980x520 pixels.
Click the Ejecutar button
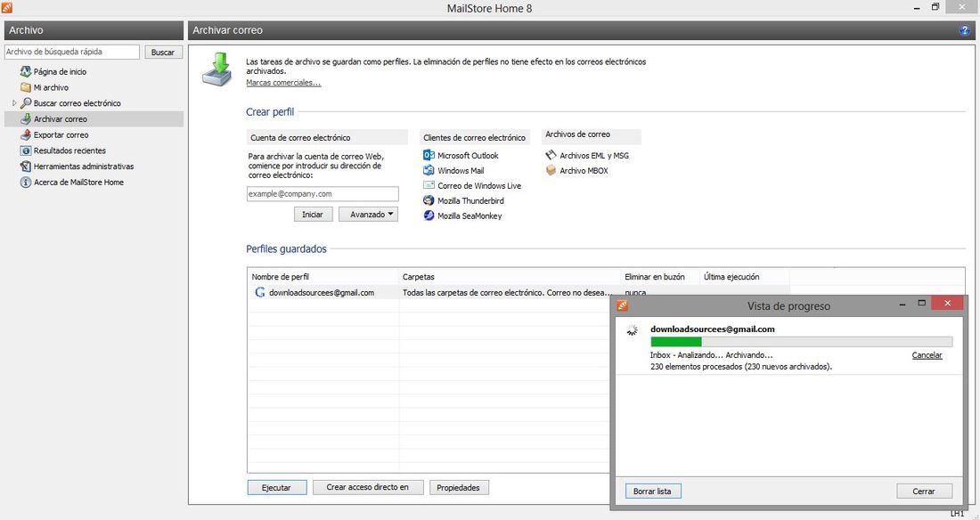[x=276, y=488]
